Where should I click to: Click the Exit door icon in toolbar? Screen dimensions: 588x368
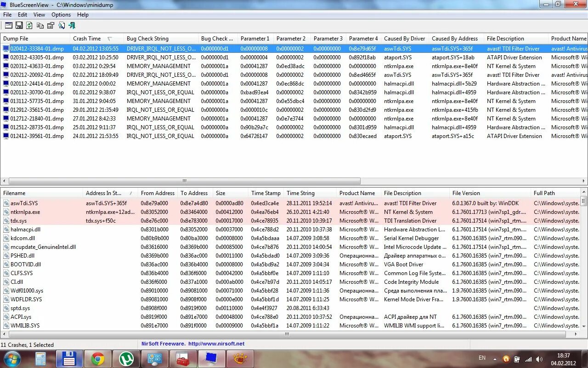[x=72, y=25]
